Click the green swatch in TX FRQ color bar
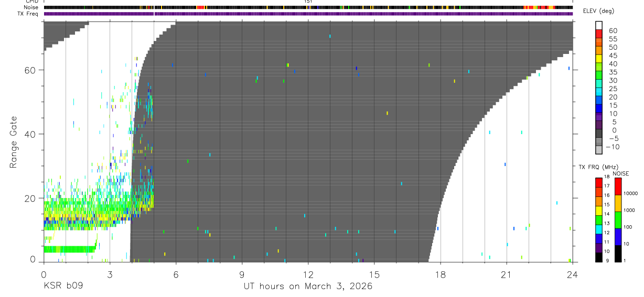 click(x=599, y=220)
